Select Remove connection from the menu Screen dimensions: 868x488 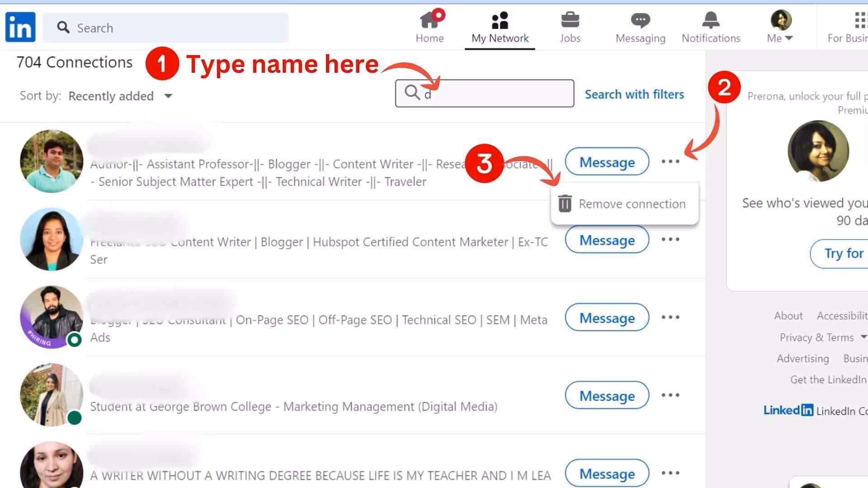632,203
